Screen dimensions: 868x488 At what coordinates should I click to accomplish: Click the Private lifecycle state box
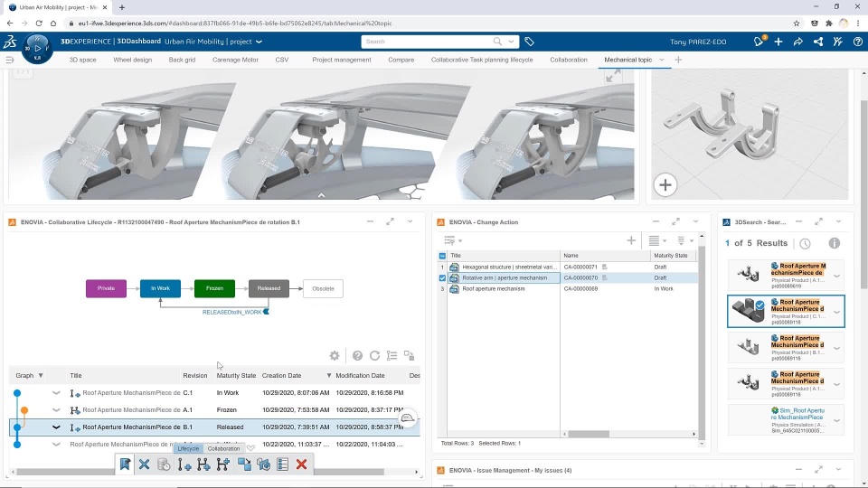(x=106, y=288)
